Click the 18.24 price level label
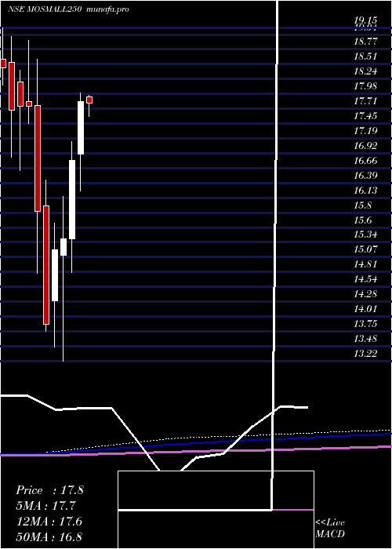Viewport: 392px width, 549px height. click(x=365, y=71)
